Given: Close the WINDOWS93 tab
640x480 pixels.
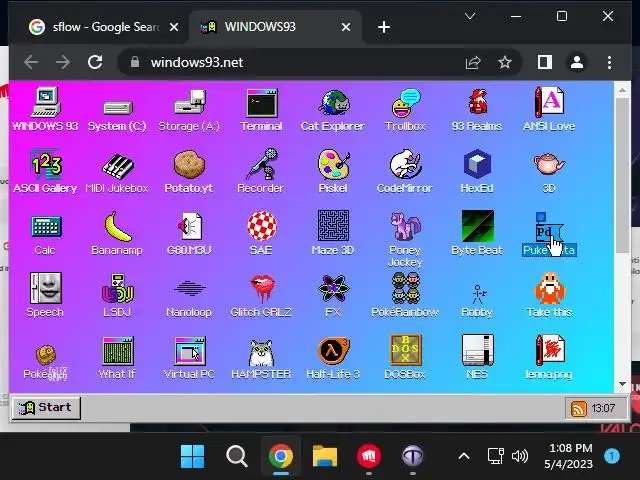Looking at the screenshot, I should click(346, 27).
